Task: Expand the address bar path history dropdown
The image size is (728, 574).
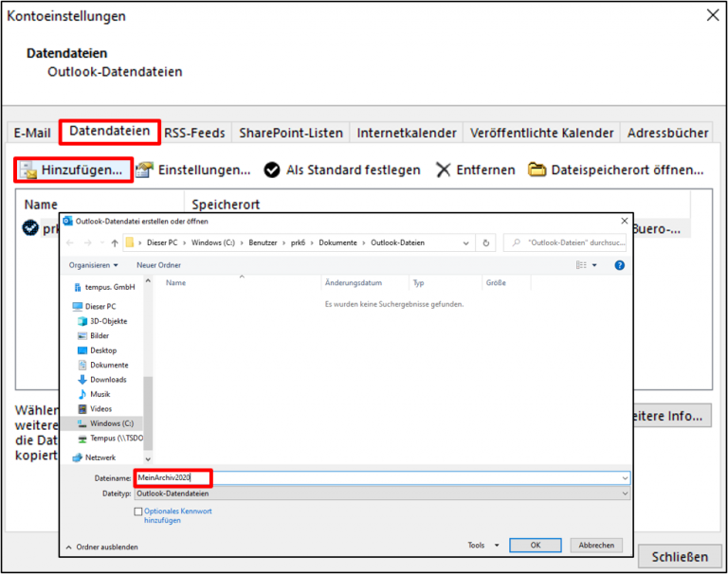Action: tap(465, 242)
